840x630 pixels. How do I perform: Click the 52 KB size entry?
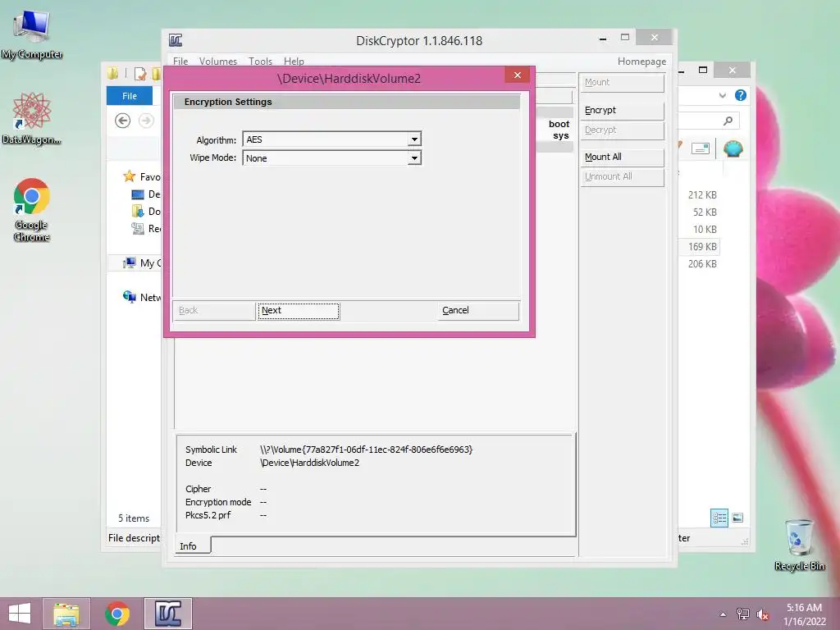click(x=705, y=212)
